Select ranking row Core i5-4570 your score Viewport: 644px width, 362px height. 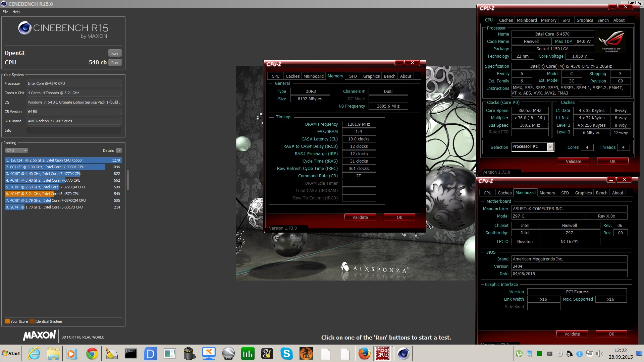tap(63, 194)
